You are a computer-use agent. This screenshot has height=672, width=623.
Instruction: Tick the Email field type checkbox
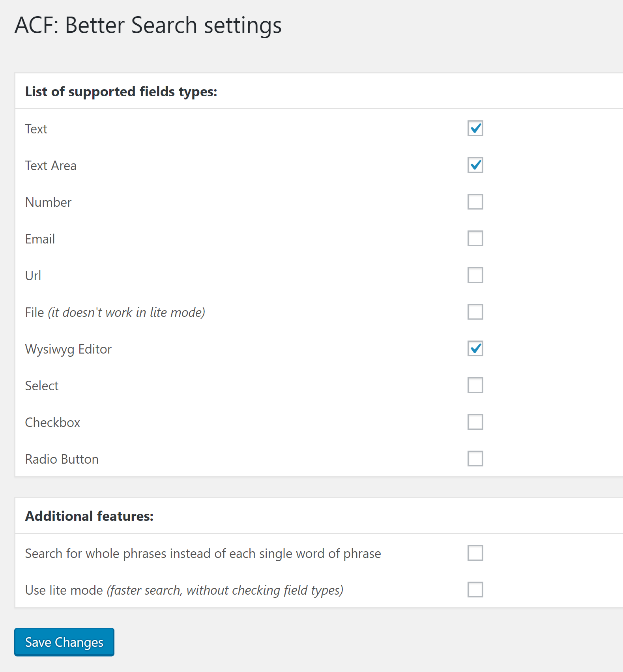tap(475, 238)
